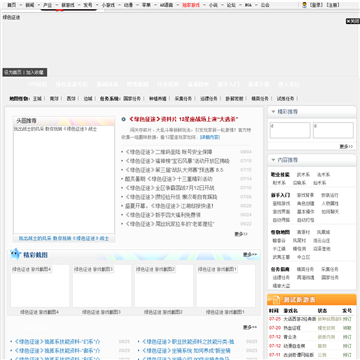Image resolution: width=360 pixels, height=360 pixels.
Task: Select the 游戏下载 tab
Action: pos(259,84)
